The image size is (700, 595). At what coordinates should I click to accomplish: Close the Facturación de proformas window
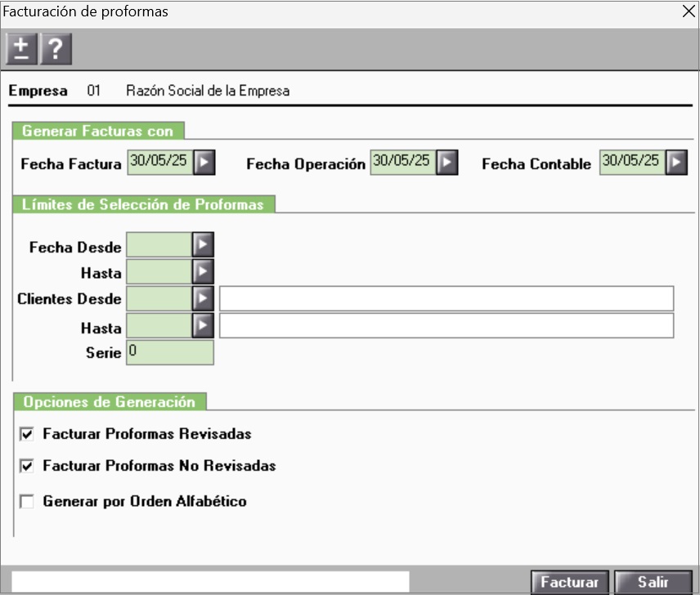pyautogui.click(x=689, y=11)
